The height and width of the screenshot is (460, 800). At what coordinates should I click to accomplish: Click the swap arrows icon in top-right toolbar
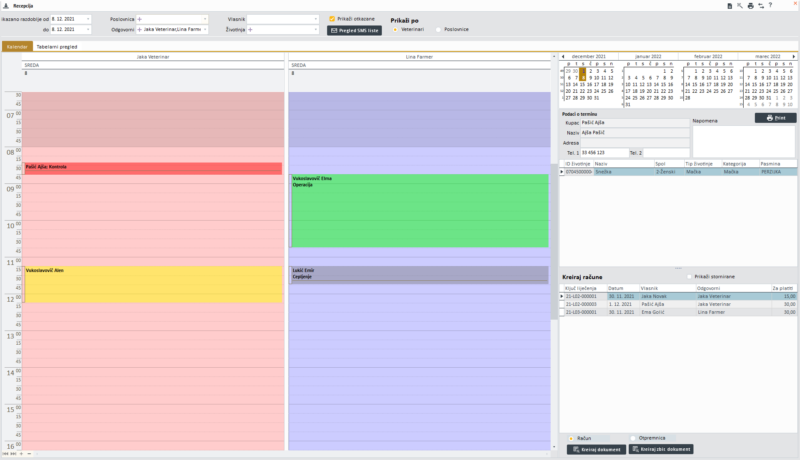click(x=761, y=6)
